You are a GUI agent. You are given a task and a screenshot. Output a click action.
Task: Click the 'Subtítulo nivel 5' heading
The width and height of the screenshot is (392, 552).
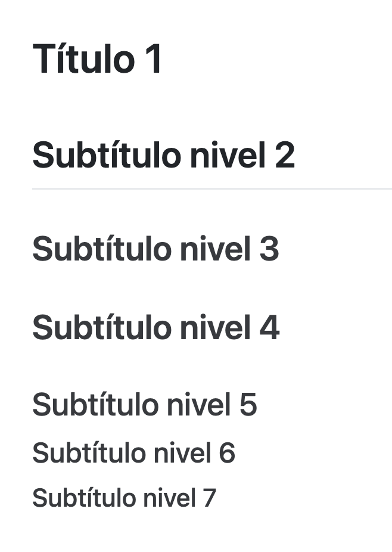click(145, 404)
